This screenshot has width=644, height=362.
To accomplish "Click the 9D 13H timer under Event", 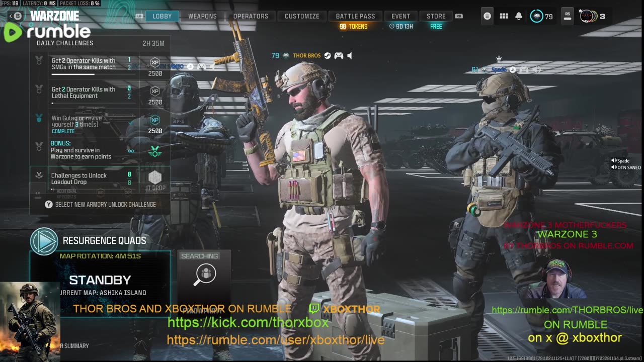I will coord(401,27).
